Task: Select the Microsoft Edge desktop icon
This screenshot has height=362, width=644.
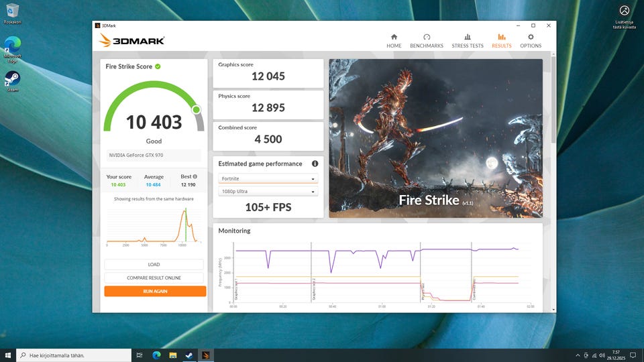Action: pos(12,49)
